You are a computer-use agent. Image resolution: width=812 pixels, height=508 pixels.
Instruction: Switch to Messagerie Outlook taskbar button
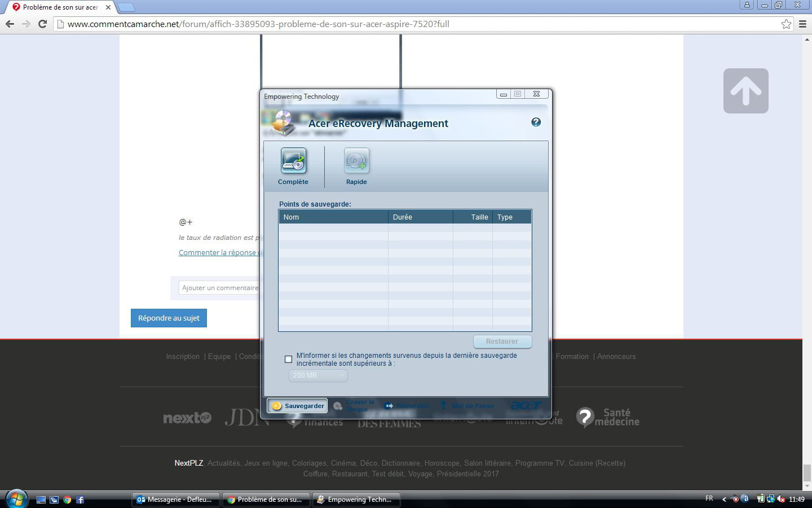coord(175,500)
